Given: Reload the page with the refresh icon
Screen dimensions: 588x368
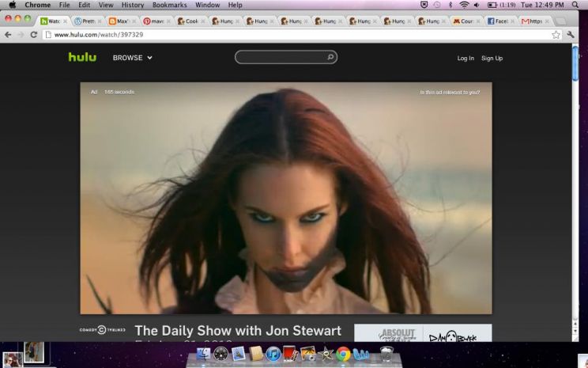Looking at the screenshot, I should (33, 35).
